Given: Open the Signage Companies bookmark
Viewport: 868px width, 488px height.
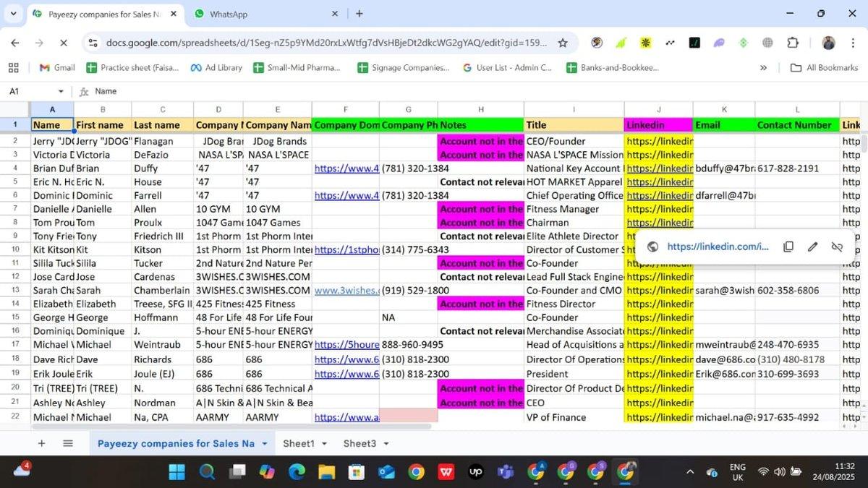Looking at the screenshot, I should 404,67.
